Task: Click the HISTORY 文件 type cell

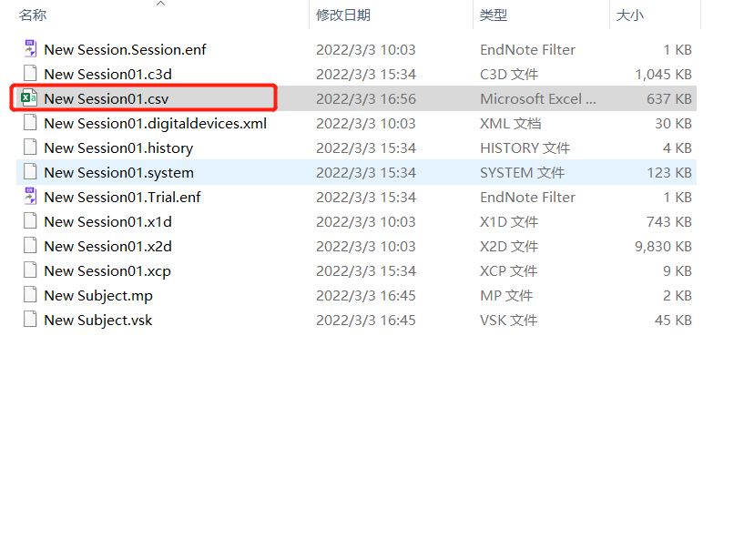Action: click(x=525, y=148)
